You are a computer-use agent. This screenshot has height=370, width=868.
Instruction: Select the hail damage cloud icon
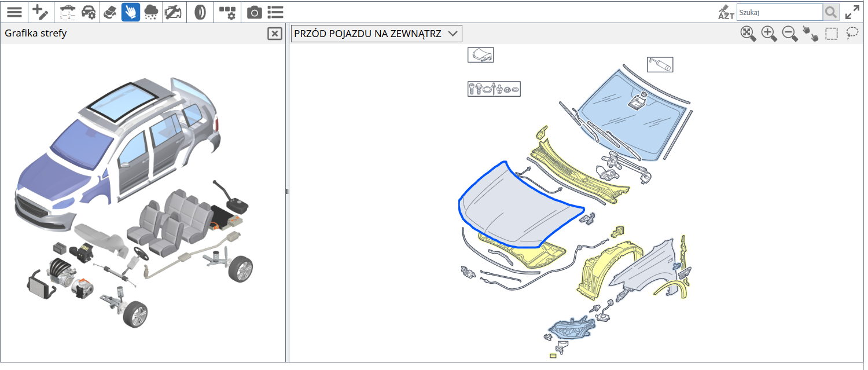(151, 12)
